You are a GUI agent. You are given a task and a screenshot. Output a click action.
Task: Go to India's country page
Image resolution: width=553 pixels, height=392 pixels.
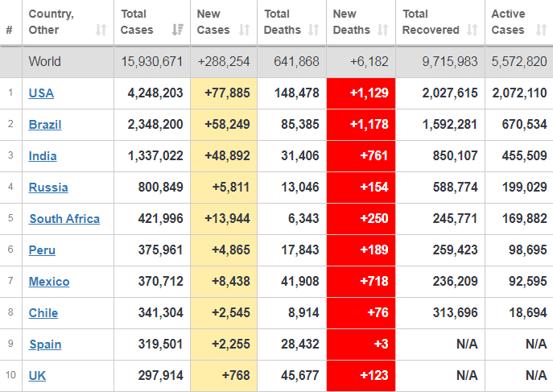(43, 156)
